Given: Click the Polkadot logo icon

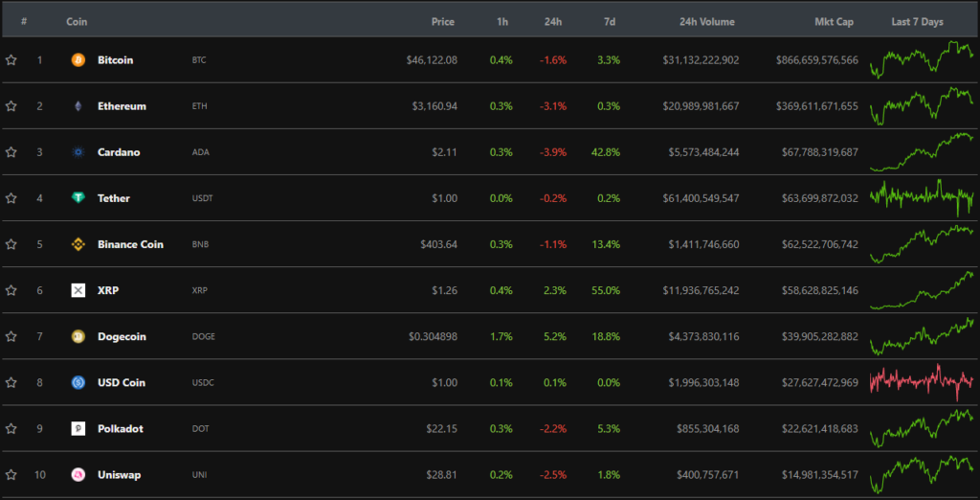Looking at the screenshot, I should (x=78, y=428).
